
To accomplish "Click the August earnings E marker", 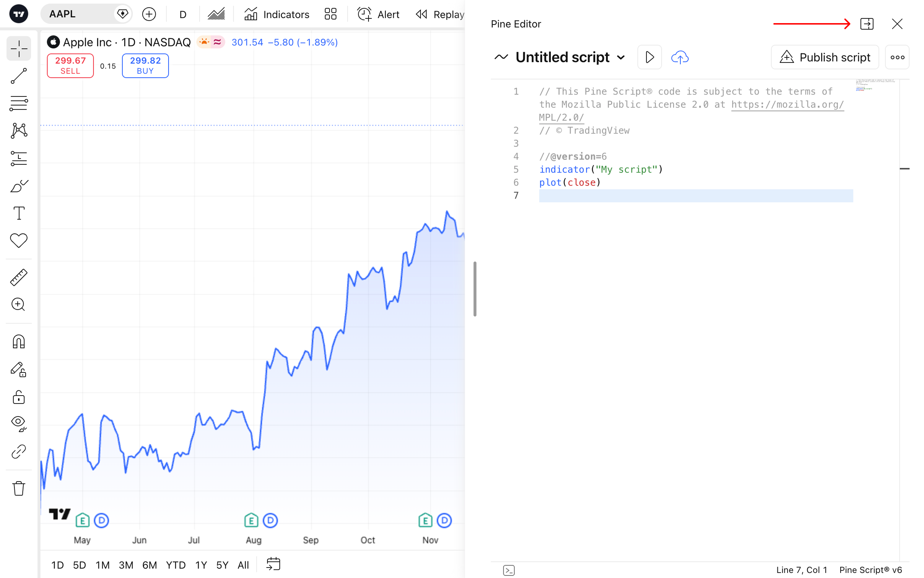I will point(251,520).
